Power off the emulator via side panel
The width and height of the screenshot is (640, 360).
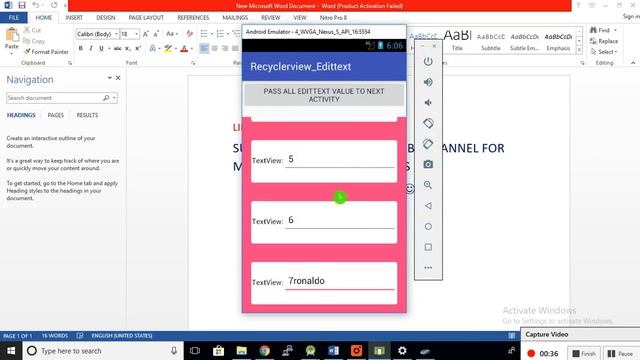click(x=428, y=62)
